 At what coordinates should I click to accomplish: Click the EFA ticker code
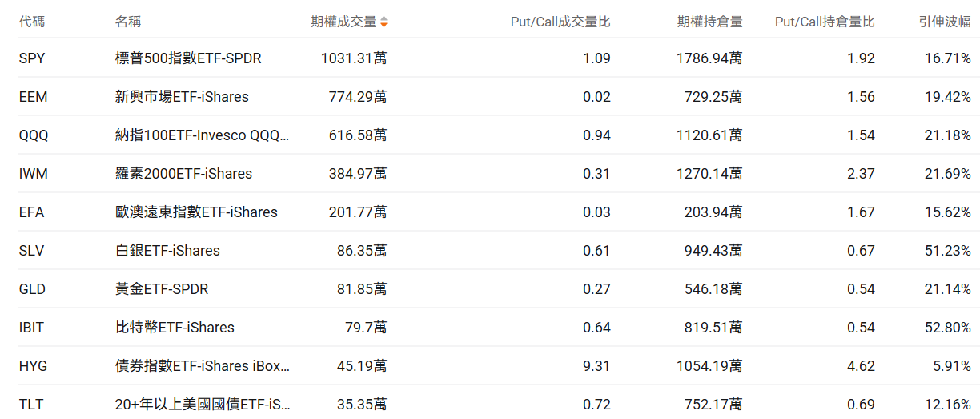click(x=31, y=212)
